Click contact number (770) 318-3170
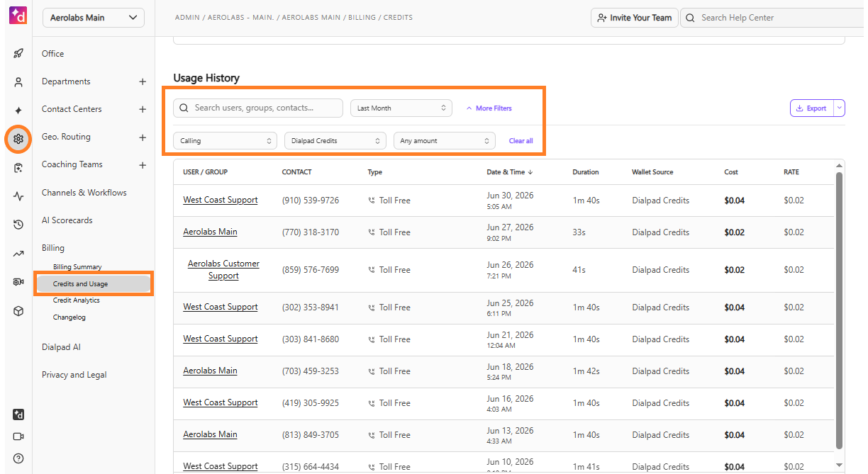This screenshot has width=868, height=474. coord(311,232)
